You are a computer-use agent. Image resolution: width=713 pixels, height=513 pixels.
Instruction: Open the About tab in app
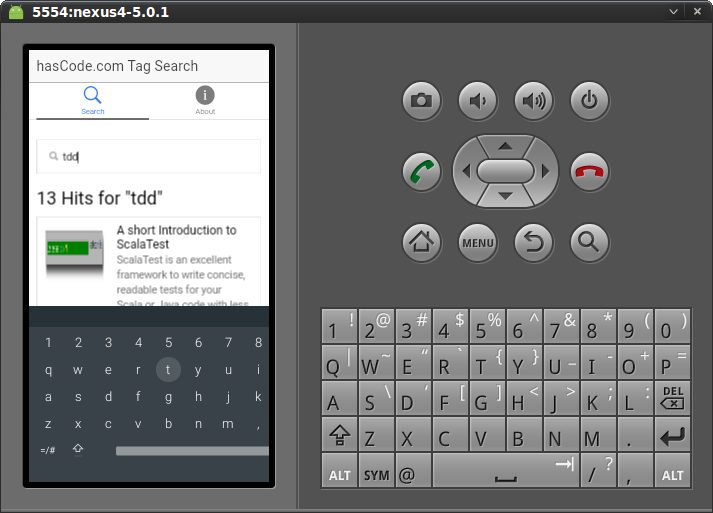205,101
